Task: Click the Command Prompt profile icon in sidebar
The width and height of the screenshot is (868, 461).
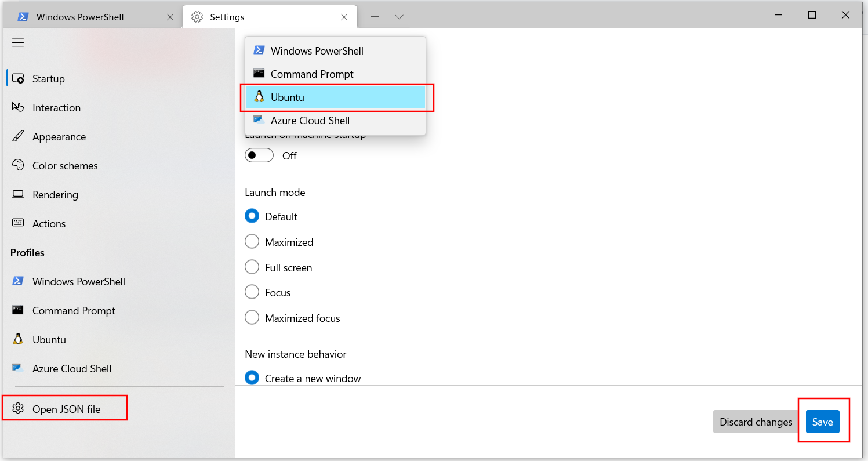Action: pos(18,310)
